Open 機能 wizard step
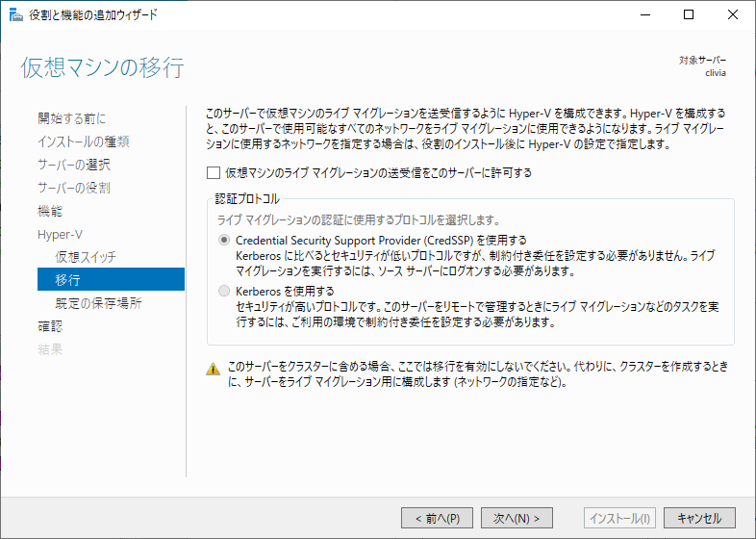This screenshot has width=756, height=539. [x=50, y=211]
